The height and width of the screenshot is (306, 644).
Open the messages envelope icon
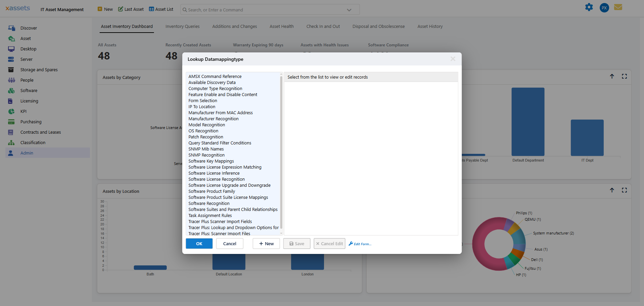tap(618, 7)
